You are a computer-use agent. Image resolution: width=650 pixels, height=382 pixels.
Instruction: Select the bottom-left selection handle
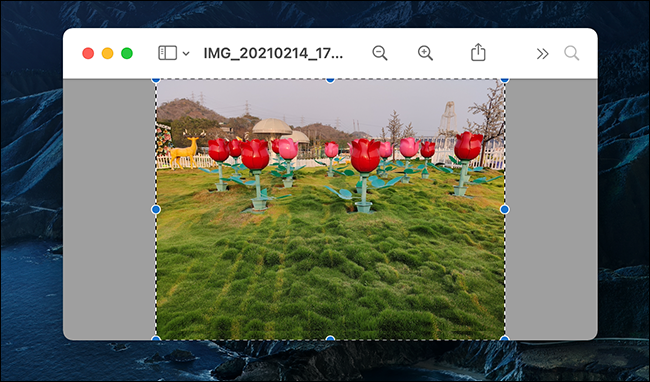coord(156,338)
